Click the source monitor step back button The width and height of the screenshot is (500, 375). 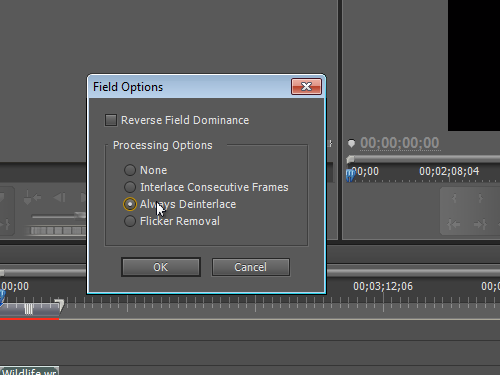[x=59, y=198]
